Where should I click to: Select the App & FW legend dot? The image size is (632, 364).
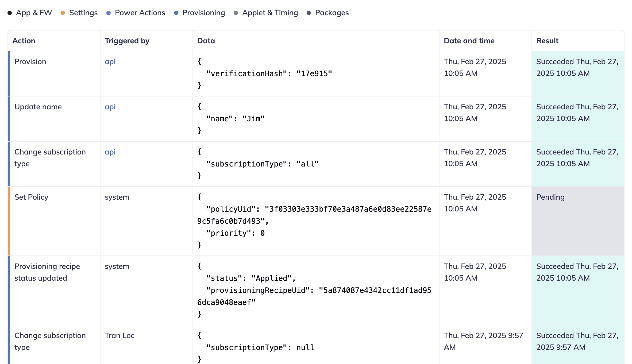click(10, 13)
